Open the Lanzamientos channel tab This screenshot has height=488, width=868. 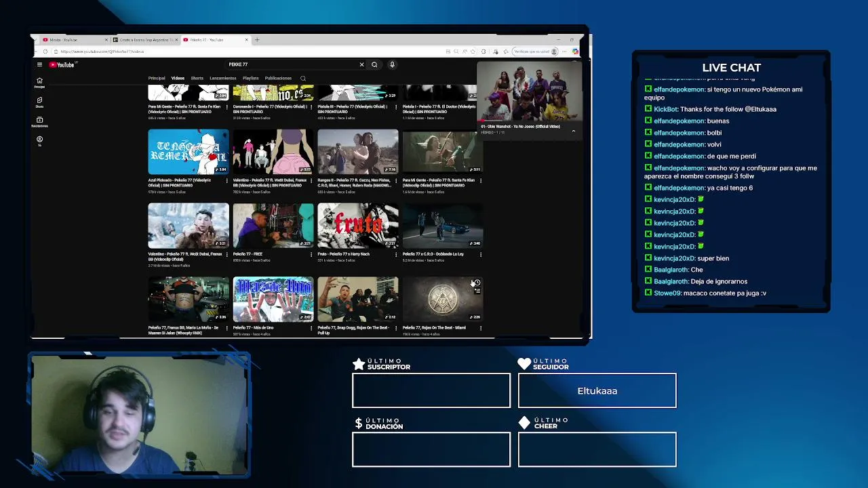click(x=222, y=79)
